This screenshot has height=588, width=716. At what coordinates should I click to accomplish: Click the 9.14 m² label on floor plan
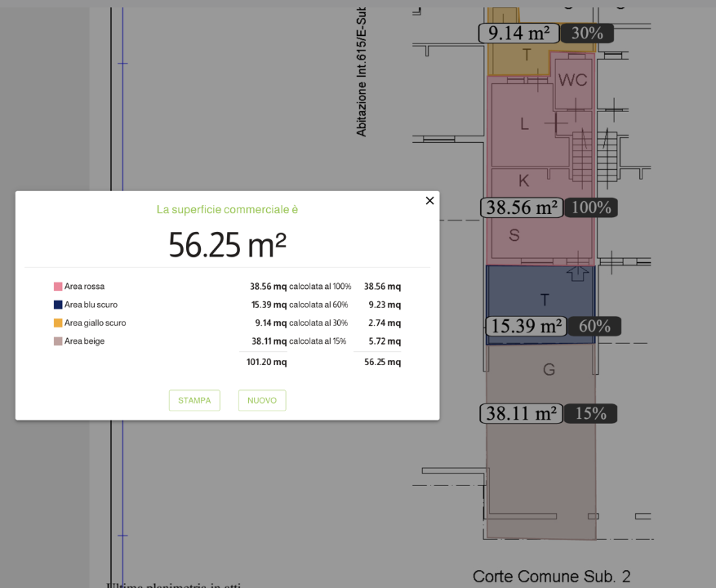pos(519,33)
